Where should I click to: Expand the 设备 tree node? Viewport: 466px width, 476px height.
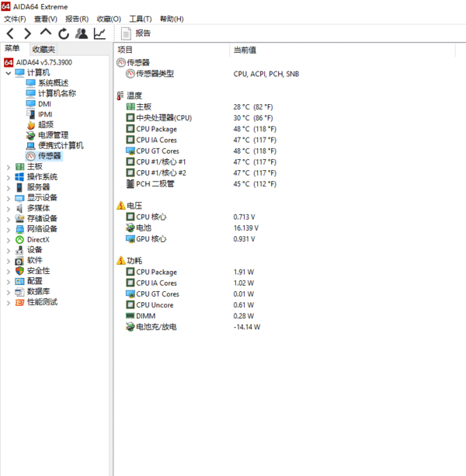point(9,250)
